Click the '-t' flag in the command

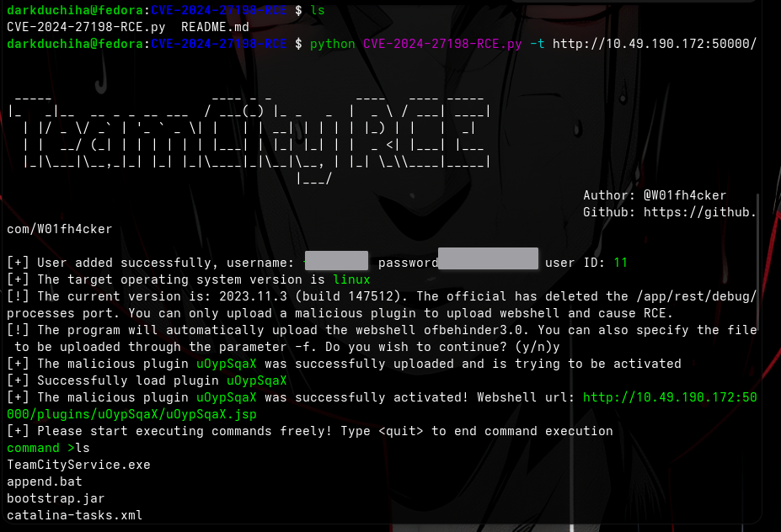(x=537, y=44)
